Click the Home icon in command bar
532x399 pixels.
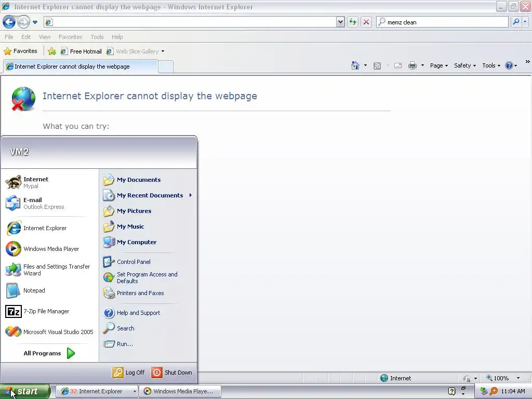click(x=355, y=65)
